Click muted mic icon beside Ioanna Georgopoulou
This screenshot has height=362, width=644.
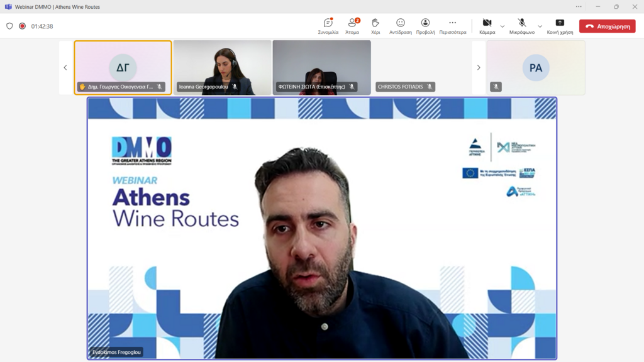(x=235, y=87)
